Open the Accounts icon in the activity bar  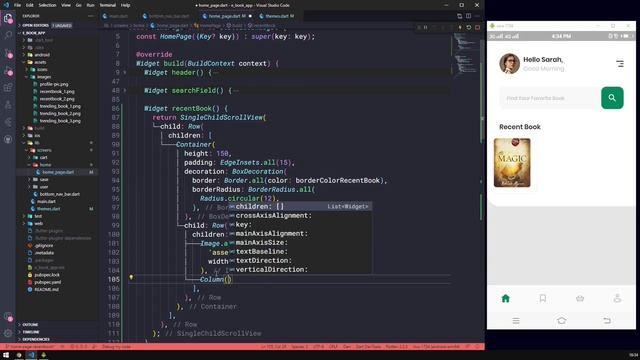(8, 317)
